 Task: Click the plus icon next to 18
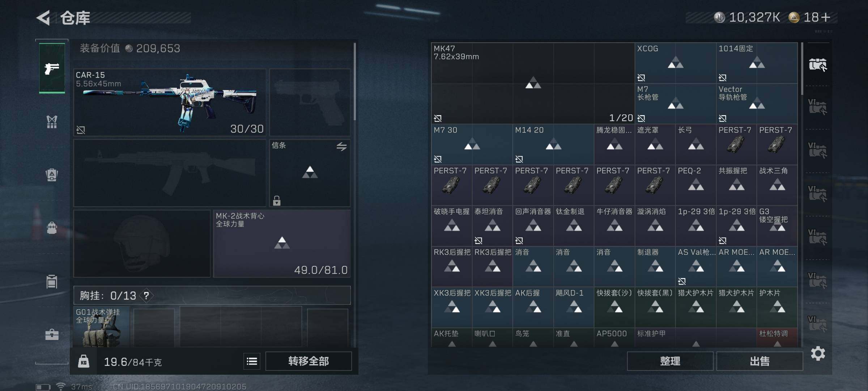(x=826, y=17)
